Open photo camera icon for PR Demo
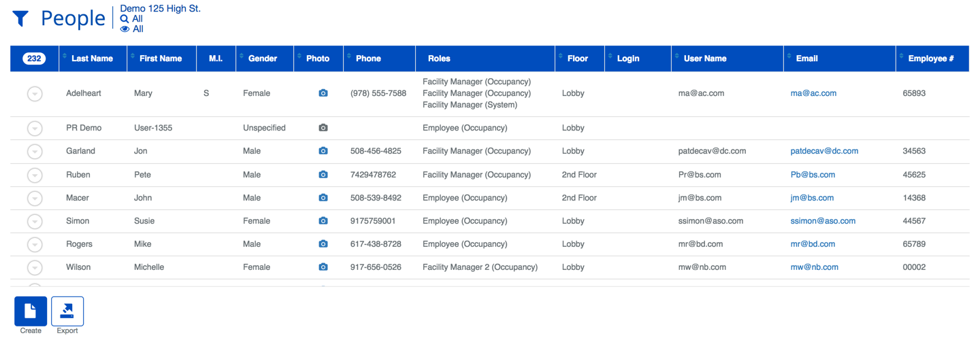Viewport: 980px width, 340px height. (x=323, y=128)
